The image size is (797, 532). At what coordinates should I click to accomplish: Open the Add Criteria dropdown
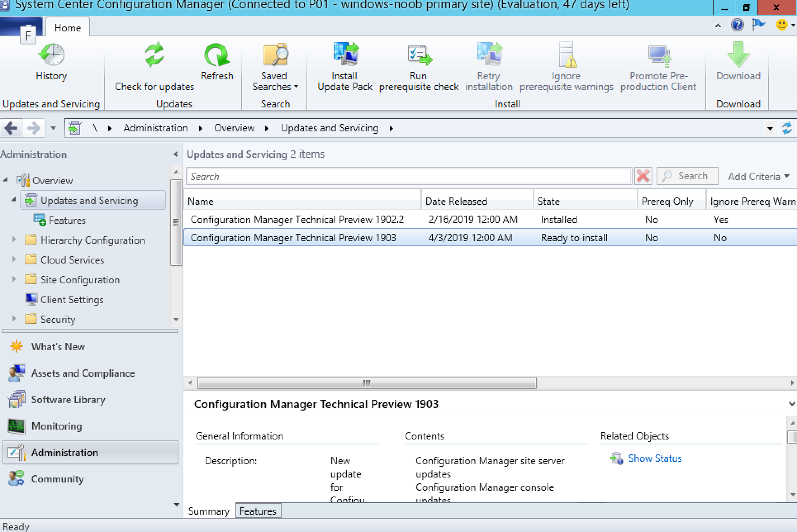[x=758, y=176]
